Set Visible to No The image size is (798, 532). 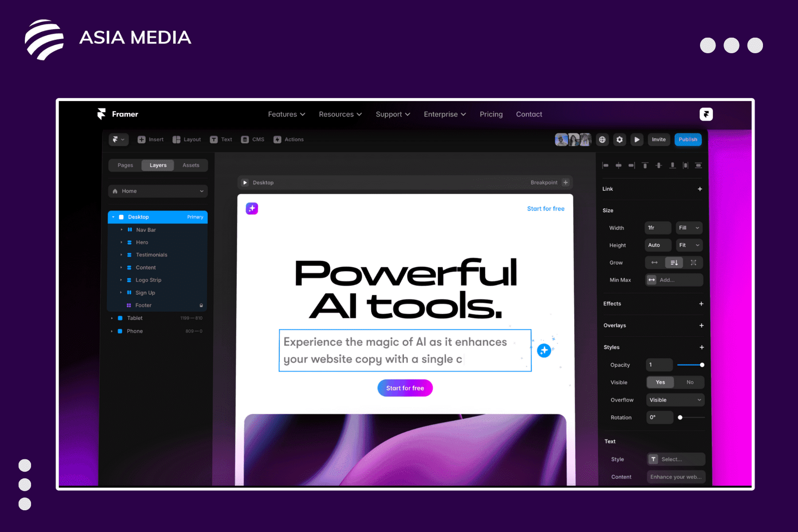point(690,382)
